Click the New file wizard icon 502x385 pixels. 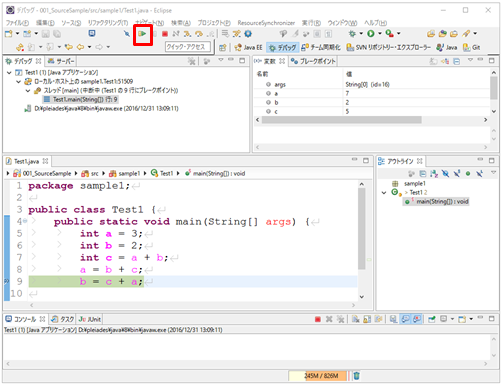[8, 34]
